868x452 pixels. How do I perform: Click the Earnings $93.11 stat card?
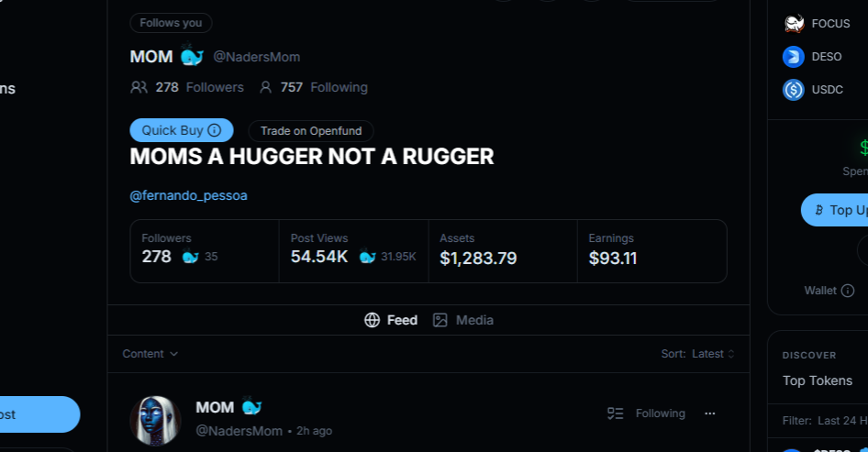[651, 250]
